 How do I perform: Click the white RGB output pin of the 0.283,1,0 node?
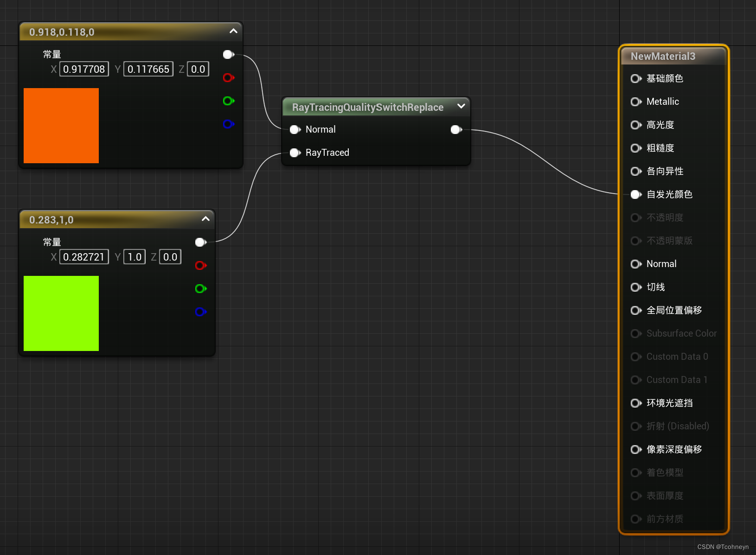coord(201,242)
